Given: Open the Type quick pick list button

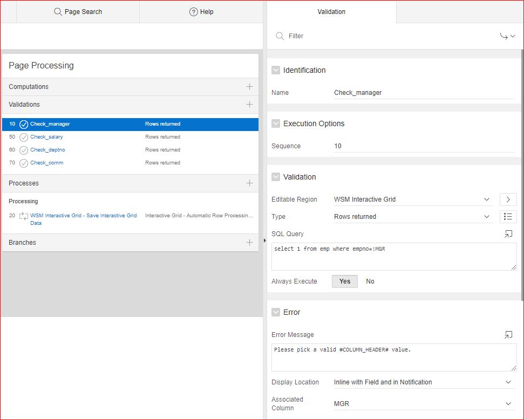Looking at the screenshot, I should click(x=508, y=217).
